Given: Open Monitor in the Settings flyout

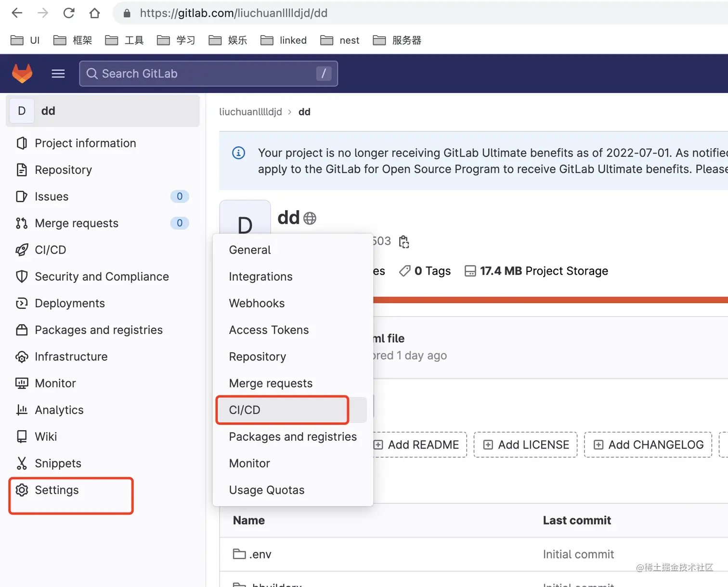Looking at the screenshot, I should [293, 463].
